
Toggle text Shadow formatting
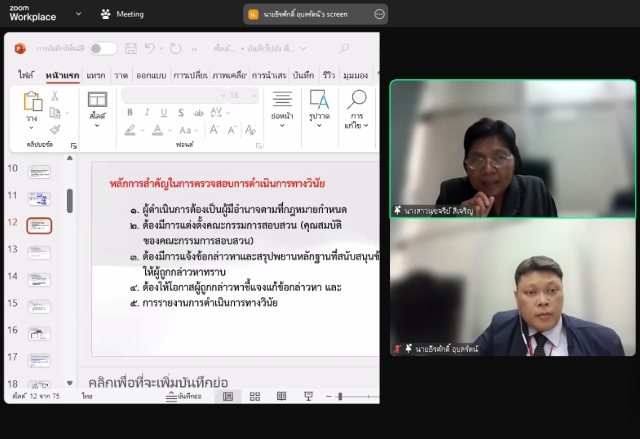181,112
